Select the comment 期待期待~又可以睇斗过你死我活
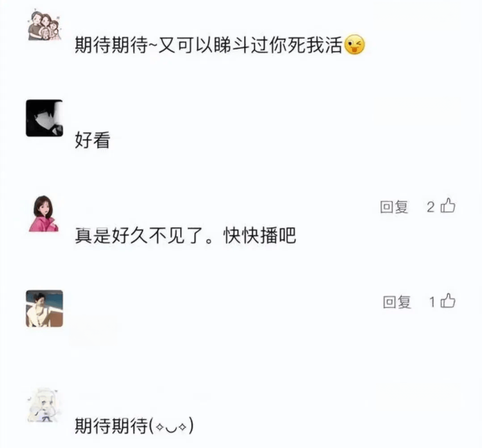The width and height of the screenshot is (482, 448). [209, 45]
